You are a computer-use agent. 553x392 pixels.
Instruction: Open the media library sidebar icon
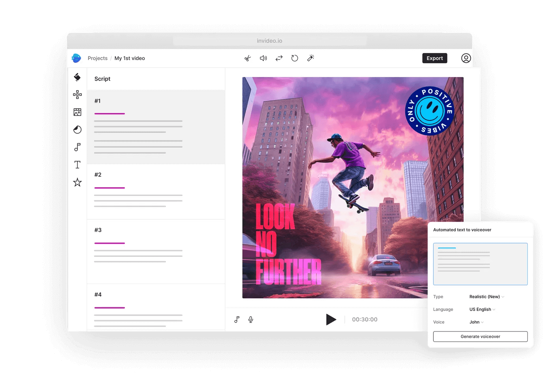click(x=77, y=112)
